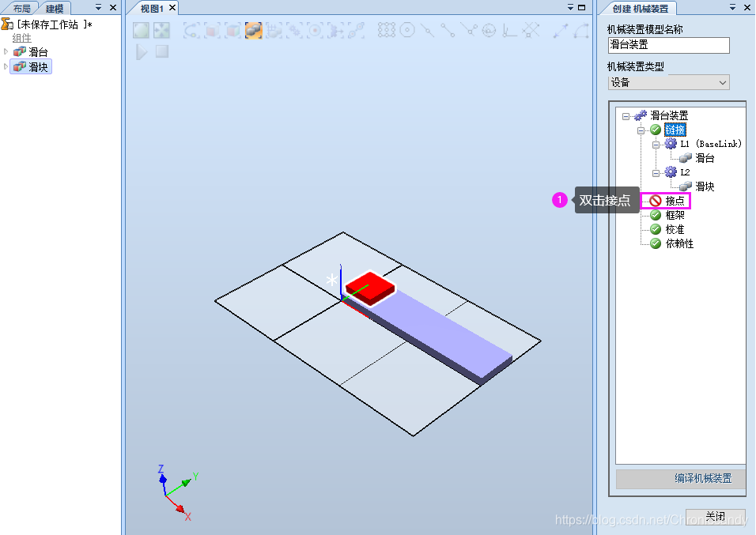
Task: Click the 组件 group label
Action: pos(21,38)
